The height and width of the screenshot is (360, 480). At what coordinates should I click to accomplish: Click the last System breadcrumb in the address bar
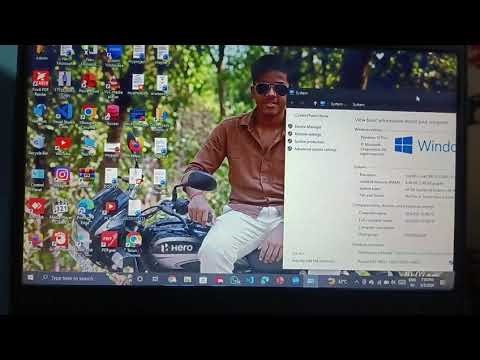(359, 104)
